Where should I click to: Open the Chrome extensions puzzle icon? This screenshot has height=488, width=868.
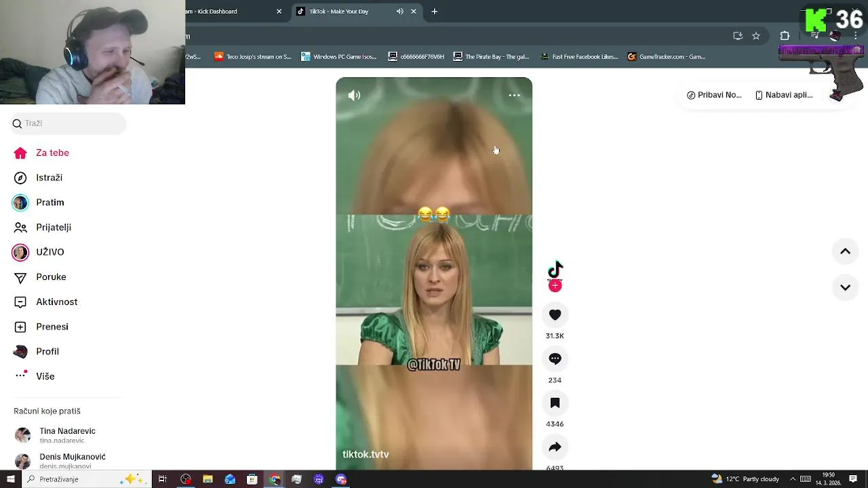tap(785, 36)
